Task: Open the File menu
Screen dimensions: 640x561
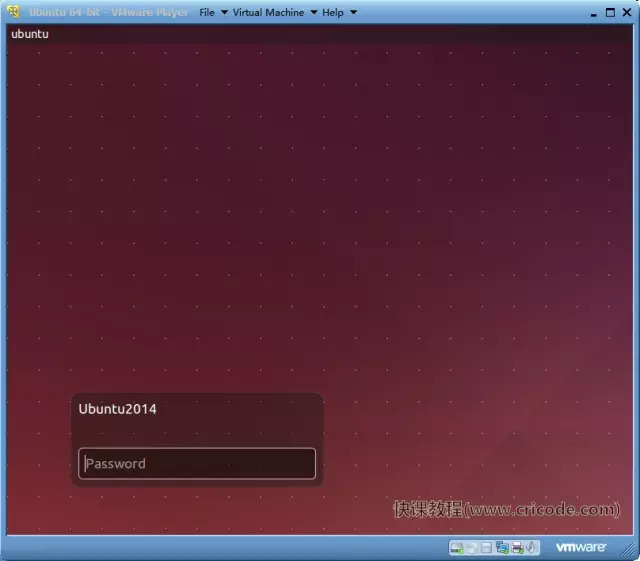Action: tap(207, 13)
